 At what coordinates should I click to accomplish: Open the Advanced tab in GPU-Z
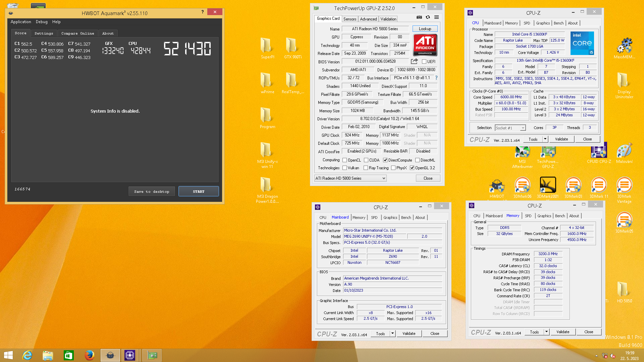[368, 19]
